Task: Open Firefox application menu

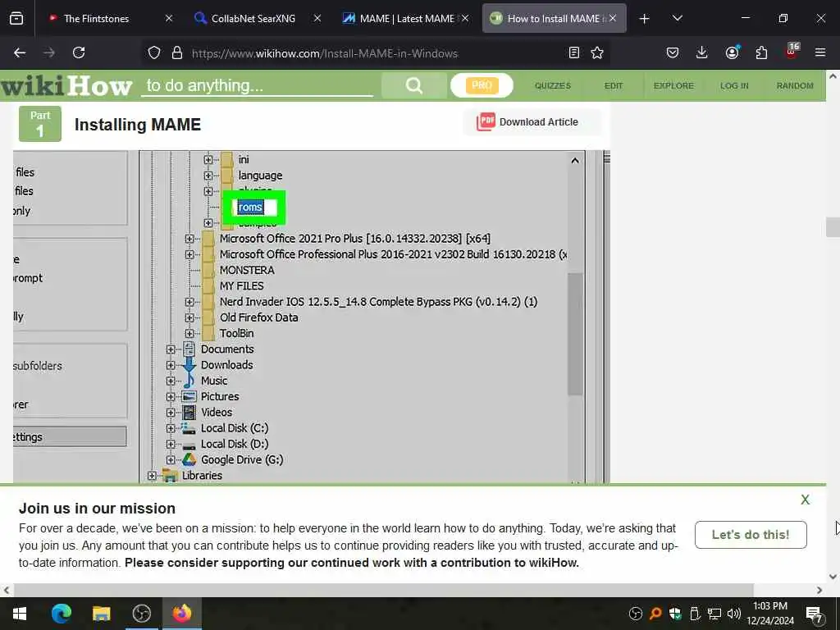Action: tap(820, 52)
